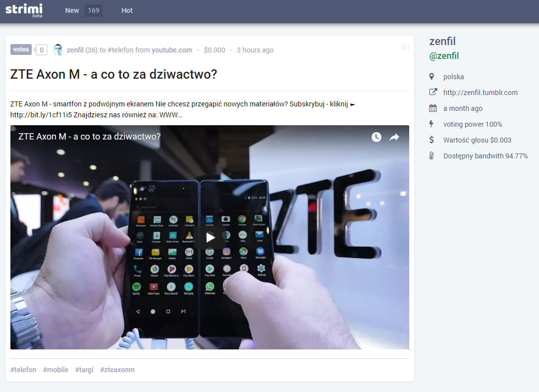Open the #targi tag
The image size is (539, 392).
pos(84,370)
